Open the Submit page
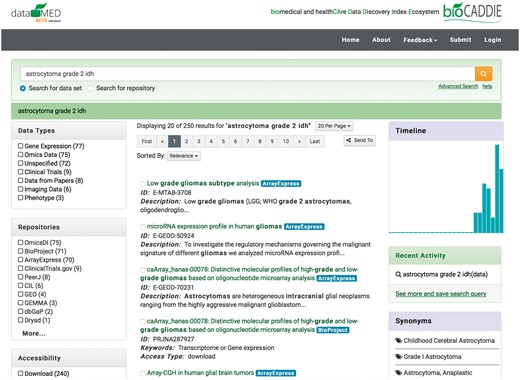 pos(460,40)
